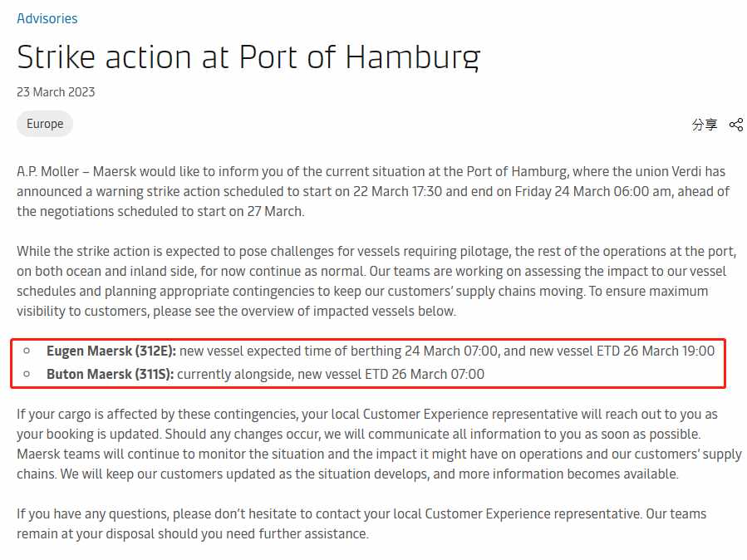This screenshot has height=560, width=747.
Task: Click the ETD 26 March 07:00 text
Action: pyautogui.click(x=425, y=374)
